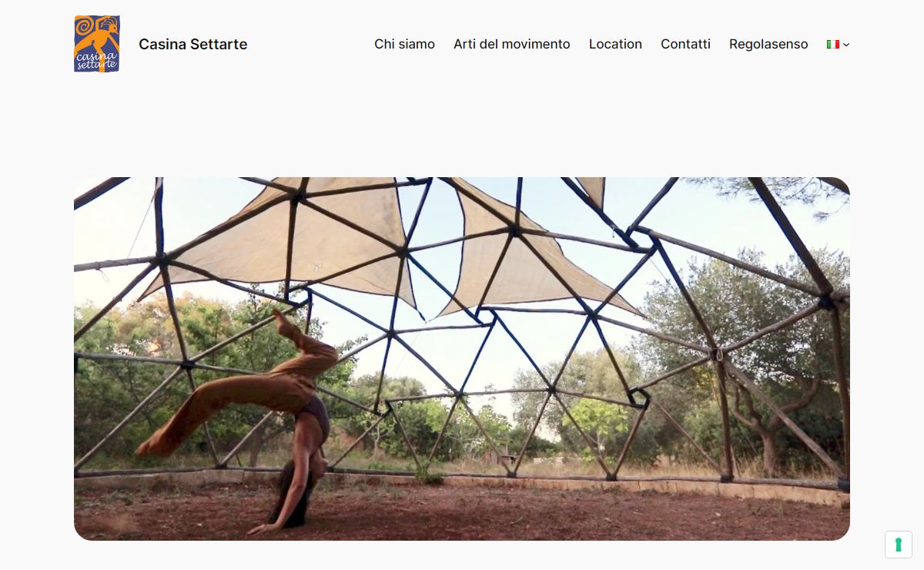Go to the Location page
The height and width of the screenshot is (570, 924).
[615, 44]
